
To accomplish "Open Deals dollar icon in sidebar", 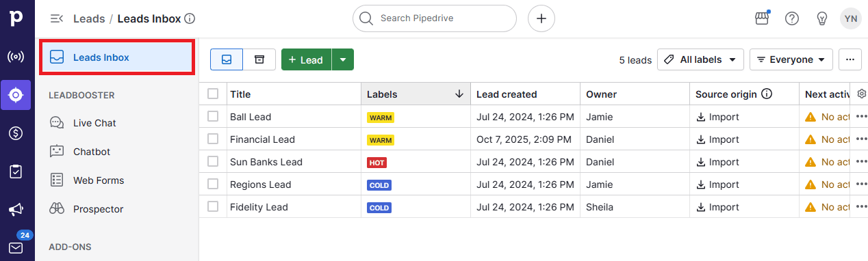I will [x=16, y=133].
